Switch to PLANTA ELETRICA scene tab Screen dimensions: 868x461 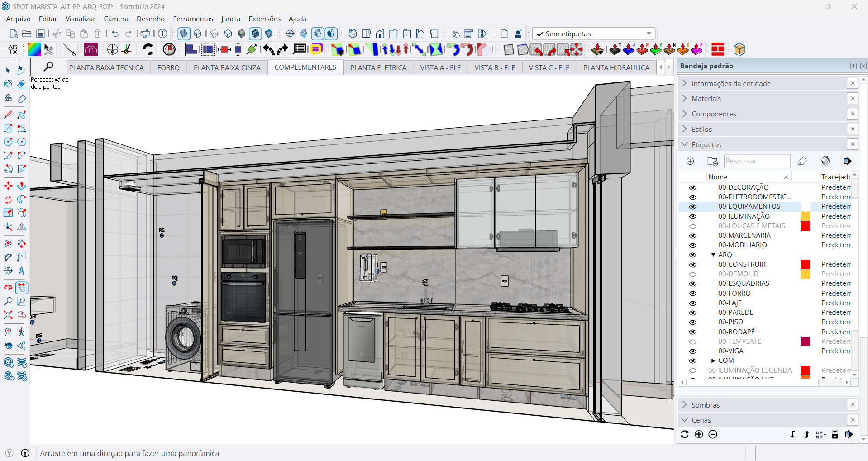coord(378,67)
